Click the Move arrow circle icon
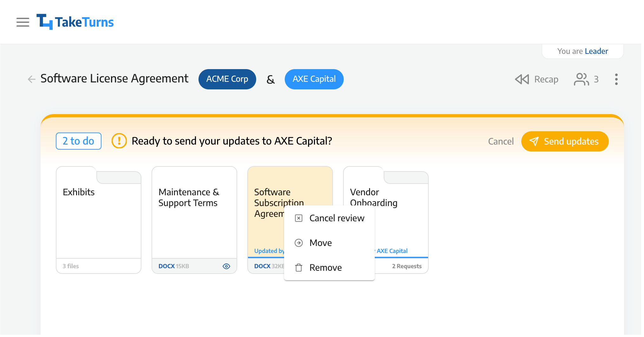 pyautogui.click(x=299, y=243)
